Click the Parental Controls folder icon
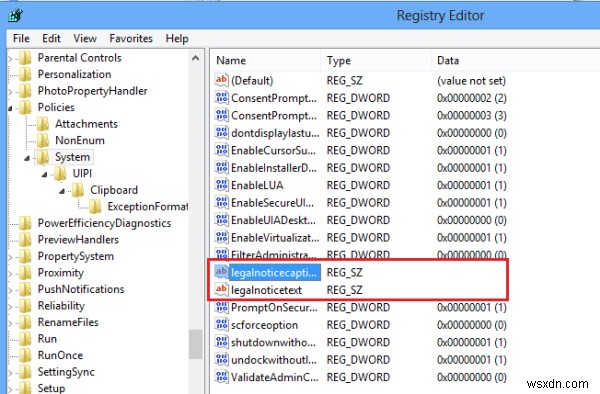 pos(25,58)
